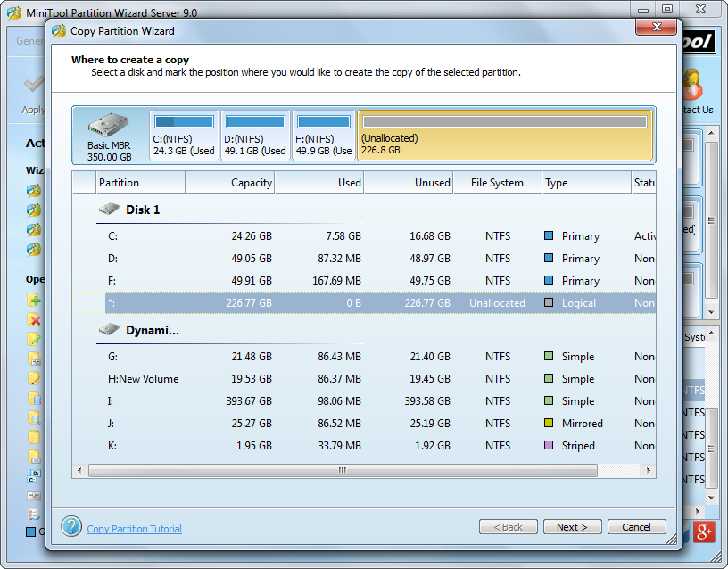Click the disabled Back button
The height and width of the screenshot is (569, 728).
tap(509, 527)
